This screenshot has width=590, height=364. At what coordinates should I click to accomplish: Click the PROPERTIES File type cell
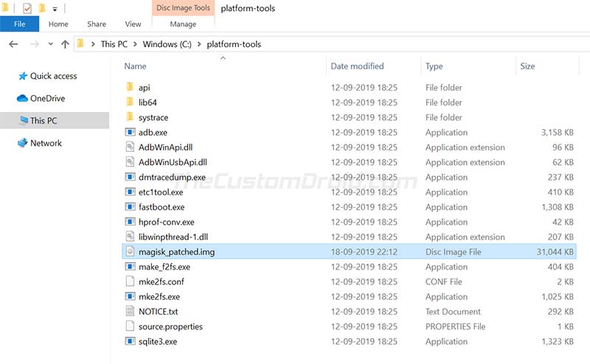tap(455, 326)
